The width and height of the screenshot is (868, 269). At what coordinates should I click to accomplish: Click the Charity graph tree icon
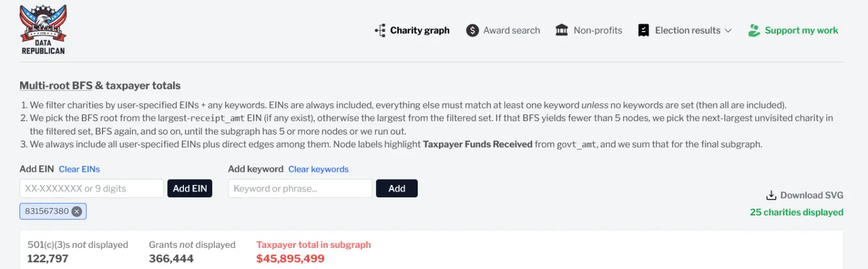coord(380,30)
